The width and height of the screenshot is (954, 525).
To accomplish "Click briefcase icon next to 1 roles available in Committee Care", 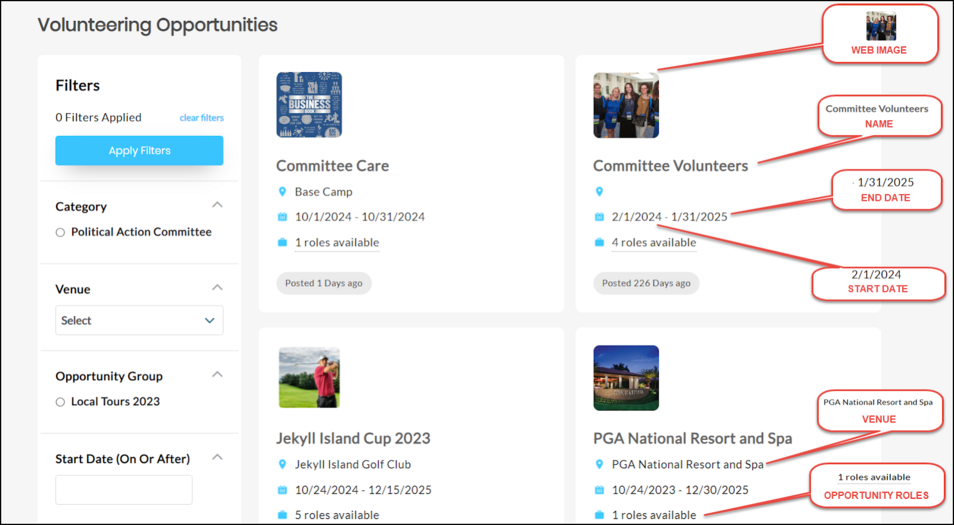I will coord(283,242).
